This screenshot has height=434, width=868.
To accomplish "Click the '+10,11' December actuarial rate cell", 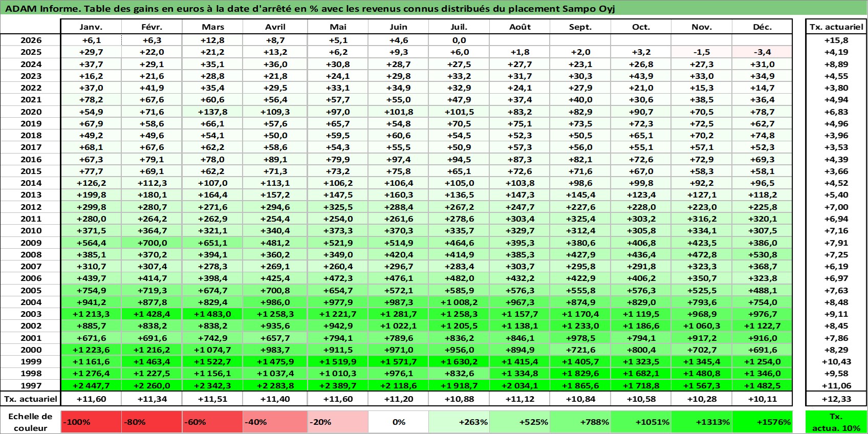I will [762, 399].
